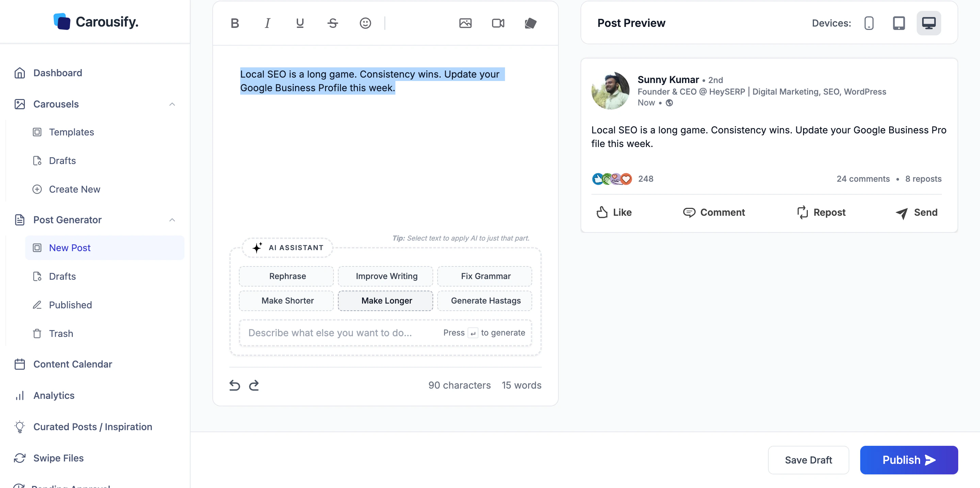Click the Rephrase AI button
This screenshot has width=980, height=488.
(287, 276)
